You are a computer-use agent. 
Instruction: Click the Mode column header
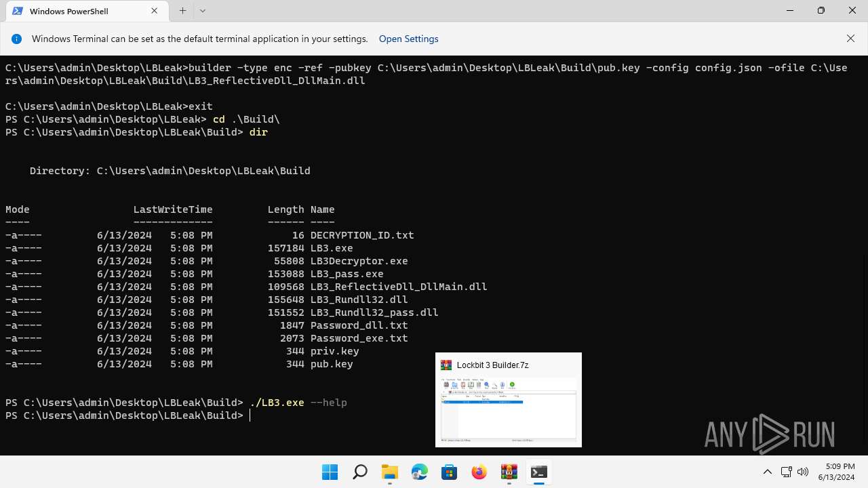click(18, 209)
